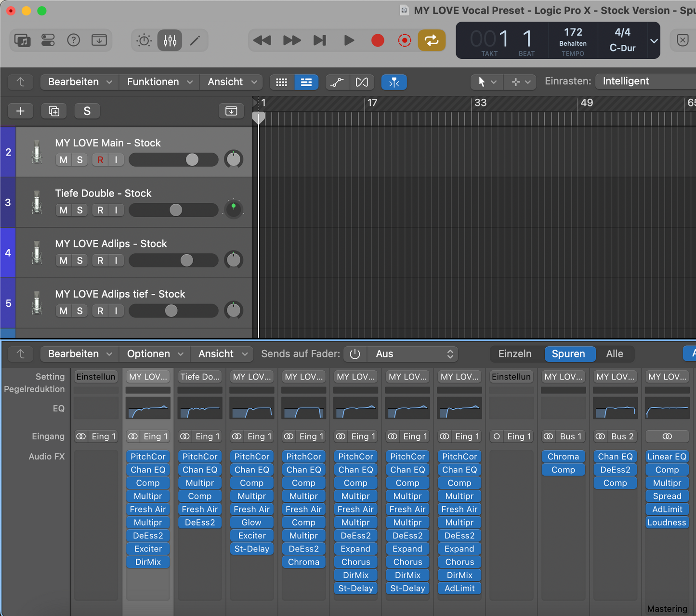Open the Bearbeiten menu in the mixer
This screenshot has width=696, height=616.
click(x=79, y=354)
